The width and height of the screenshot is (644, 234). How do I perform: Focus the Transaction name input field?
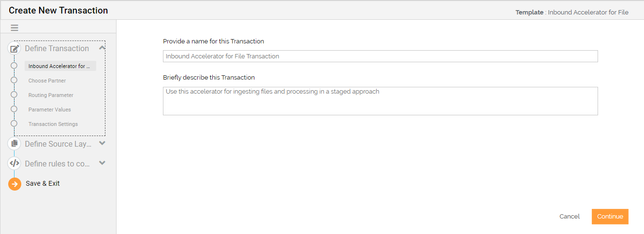tap(381, 56)
